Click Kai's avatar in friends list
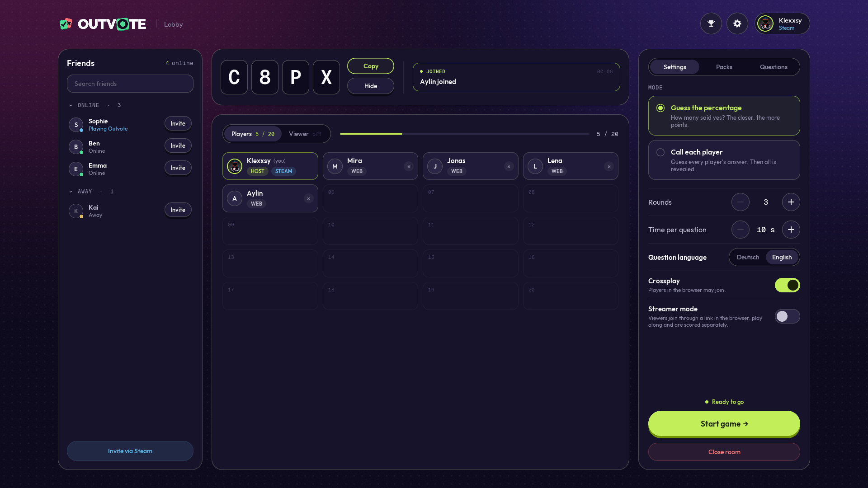Viewport: 868px width, 488px height. point(76,211)
